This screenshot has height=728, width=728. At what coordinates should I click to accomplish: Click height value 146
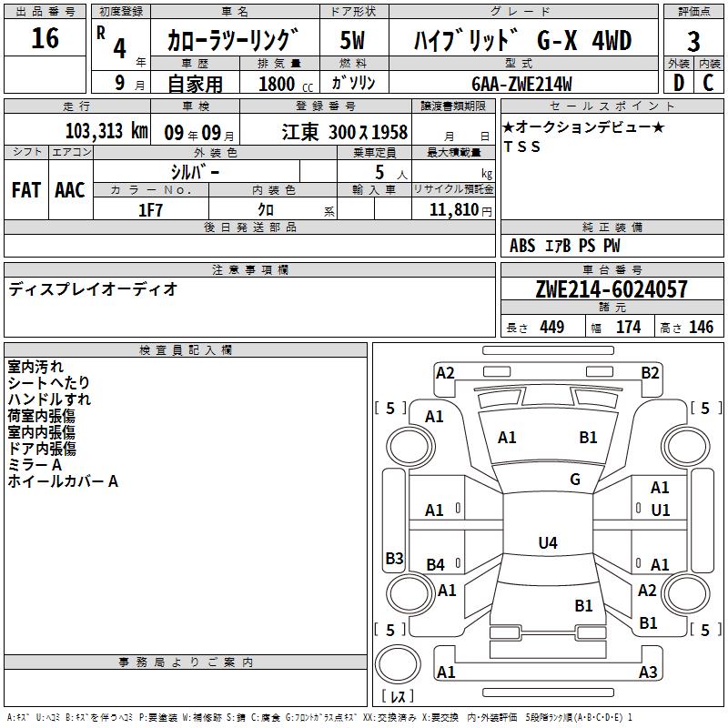click(x=701, y=327)
